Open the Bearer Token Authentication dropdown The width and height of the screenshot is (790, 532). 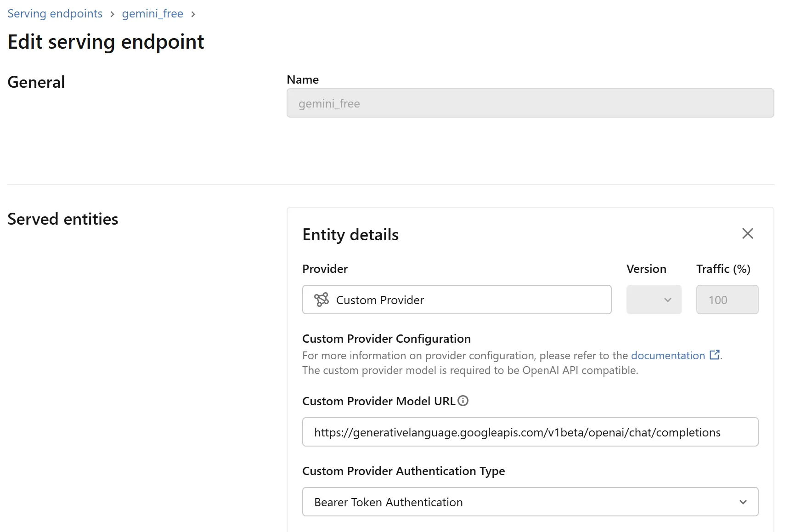pyautogui.click(x=530, y=502)
